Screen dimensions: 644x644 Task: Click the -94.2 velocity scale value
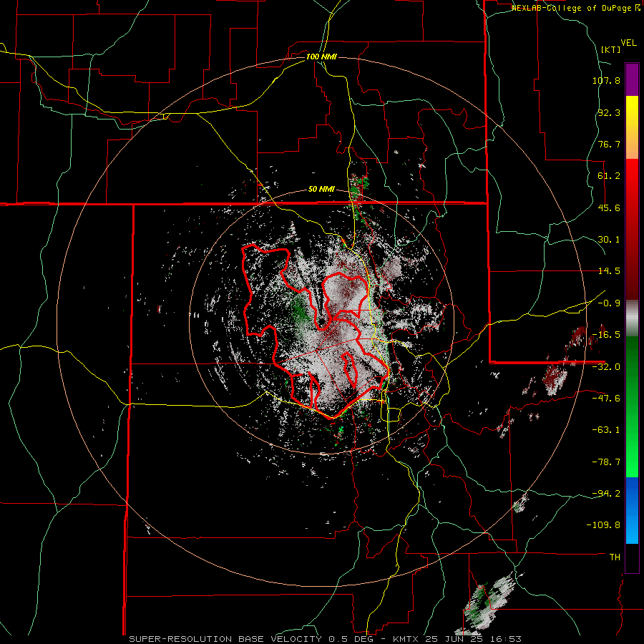tap(606, 494)
